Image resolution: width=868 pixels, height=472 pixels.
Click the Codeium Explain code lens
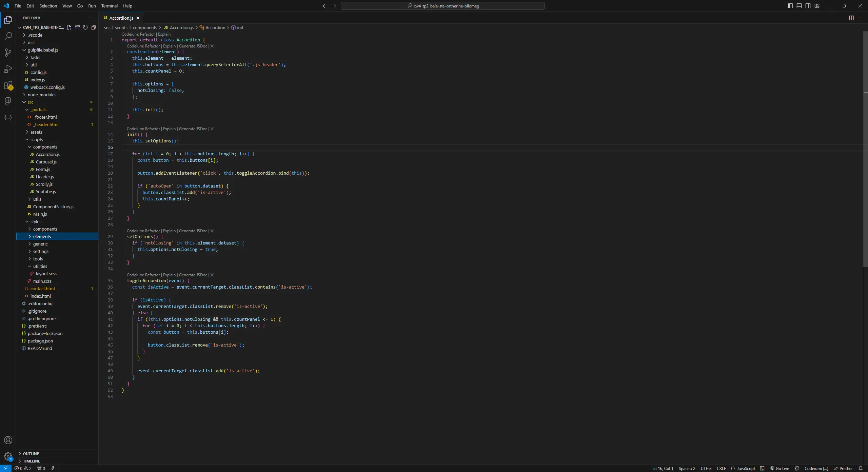point(164,34)
